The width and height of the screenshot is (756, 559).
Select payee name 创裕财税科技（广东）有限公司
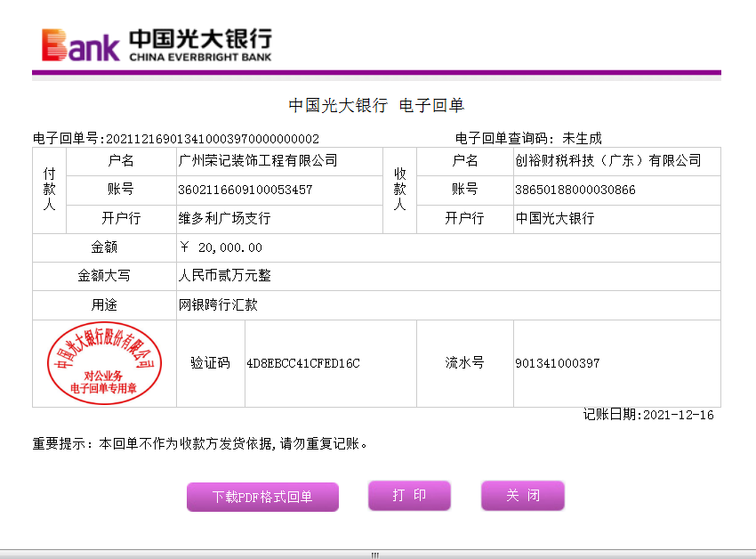click(608, 160)
